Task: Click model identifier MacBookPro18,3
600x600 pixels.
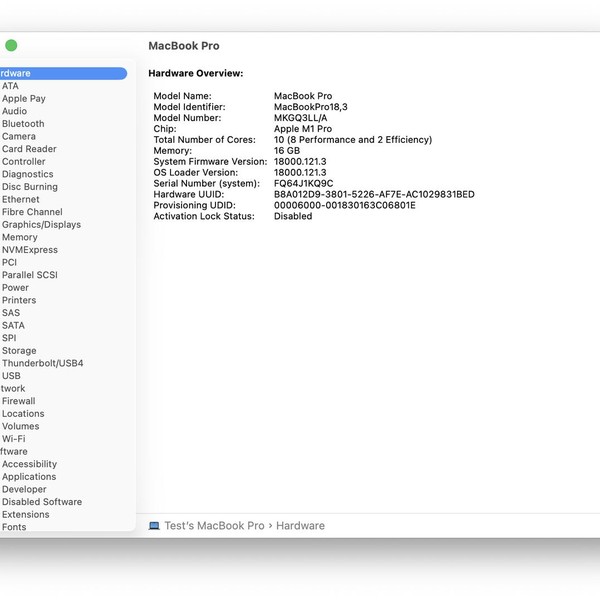Action: (x=311, y=107)
